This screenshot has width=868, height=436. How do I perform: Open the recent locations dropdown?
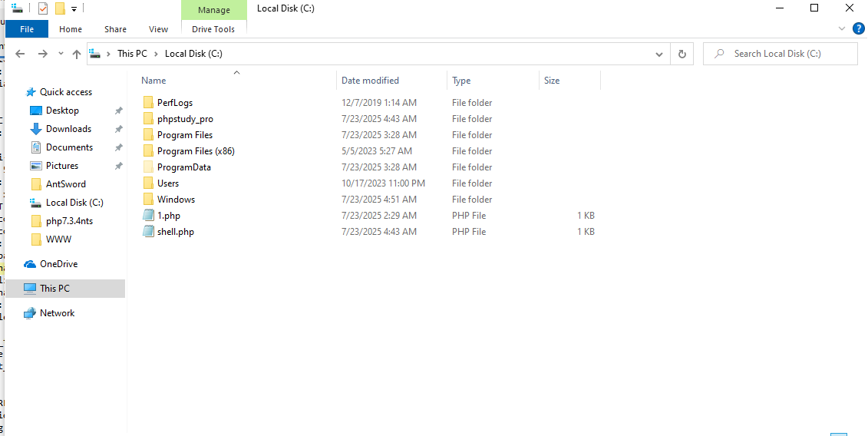[61, 54]
